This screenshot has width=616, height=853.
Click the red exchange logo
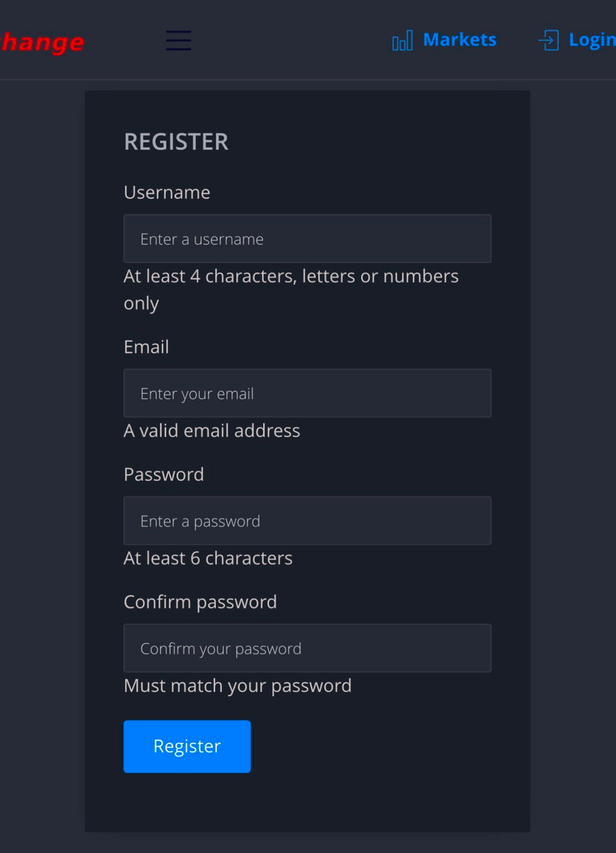click(x=42, y=43)
